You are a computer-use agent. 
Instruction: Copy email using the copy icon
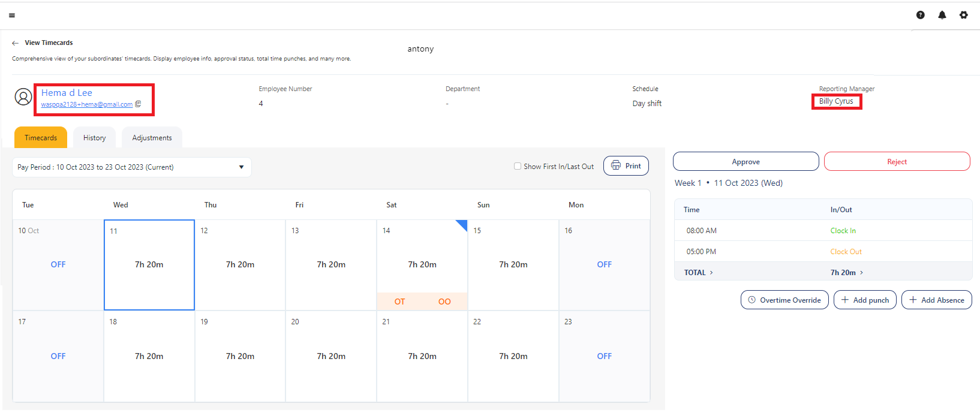138,104
